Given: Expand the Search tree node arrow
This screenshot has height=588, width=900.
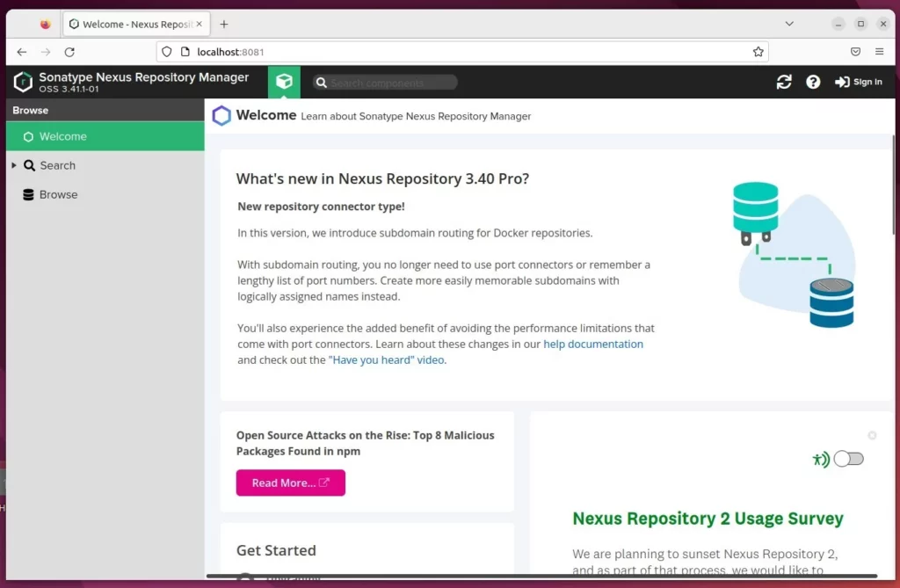Looking at the screenshot, I should point(14,165).
